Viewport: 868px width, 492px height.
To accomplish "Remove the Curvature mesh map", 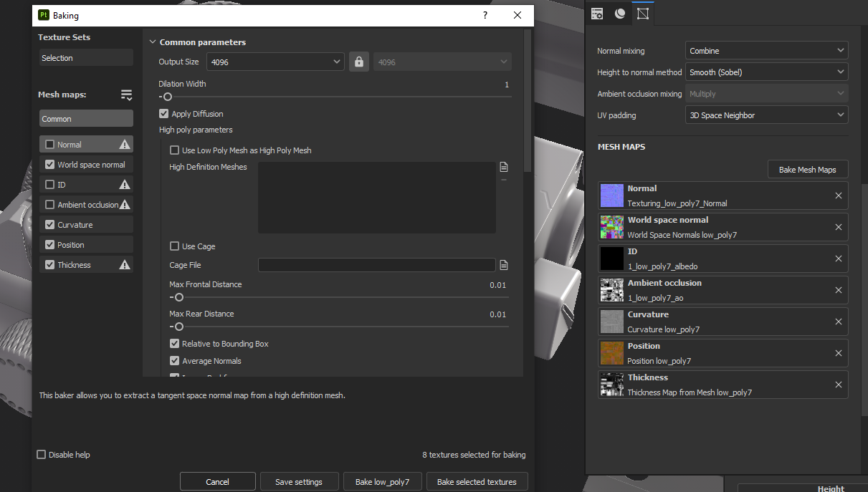I will (839, 322).
